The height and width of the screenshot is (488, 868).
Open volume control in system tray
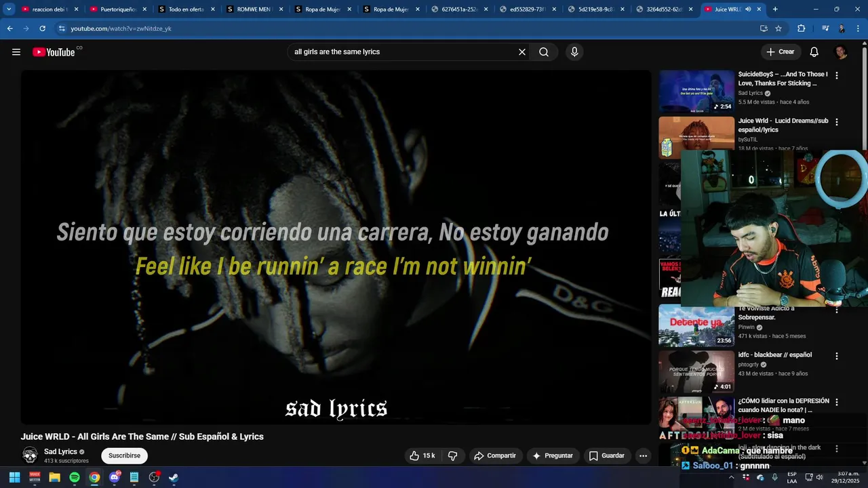coord(818,477)
